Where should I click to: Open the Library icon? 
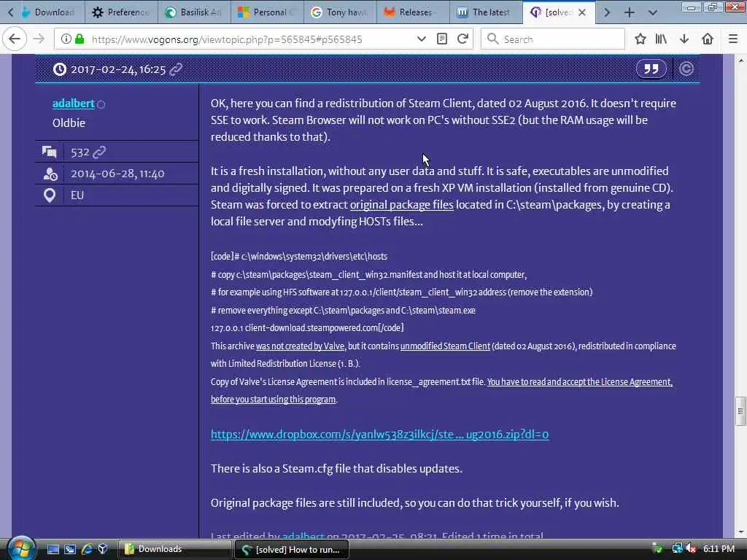[661, 39]
